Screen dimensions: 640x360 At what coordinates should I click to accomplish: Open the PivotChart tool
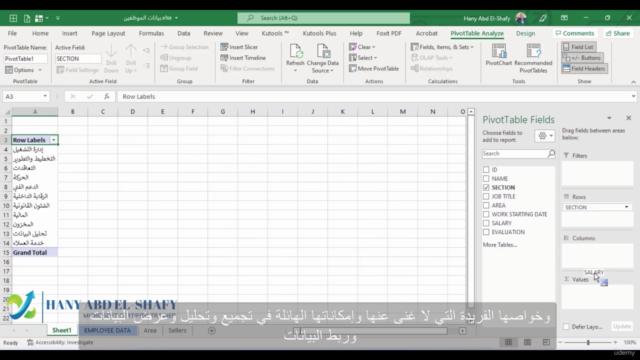click(498, 55)
